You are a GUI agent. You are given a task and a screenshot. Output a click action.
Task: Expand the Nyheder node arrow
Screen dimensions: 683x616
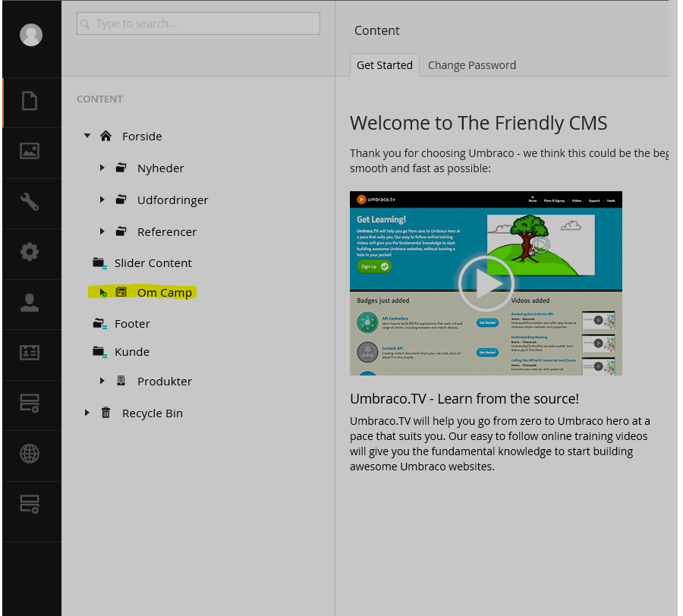(x=102, y=168)
